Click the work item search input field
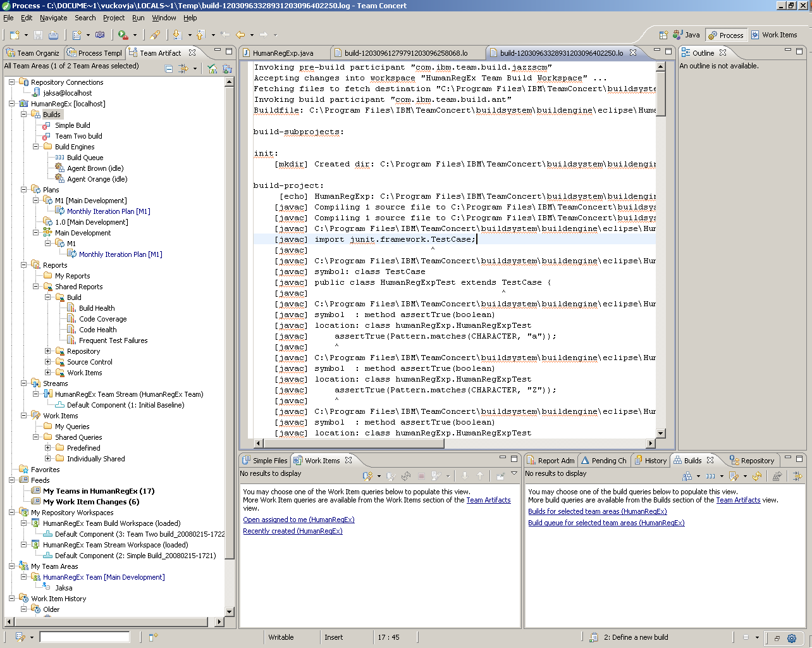The width and height of the screenshot is (812, 648). tap(85, 637)
